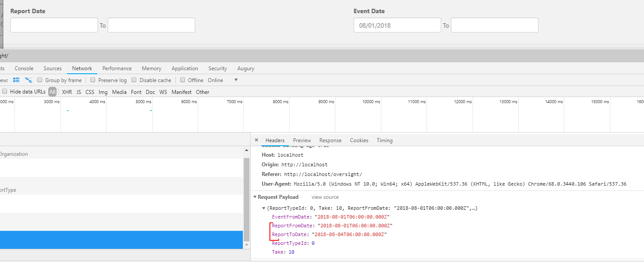Filter requests by Other
Viewport: 644px width, 262px height.
point(203,92)
